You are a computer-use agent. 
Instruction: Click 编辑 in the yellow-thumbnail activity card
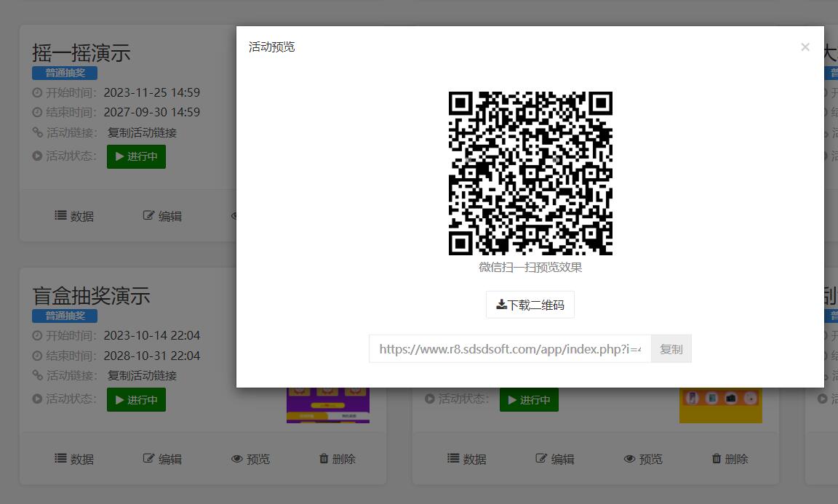(x=555, y=459)
